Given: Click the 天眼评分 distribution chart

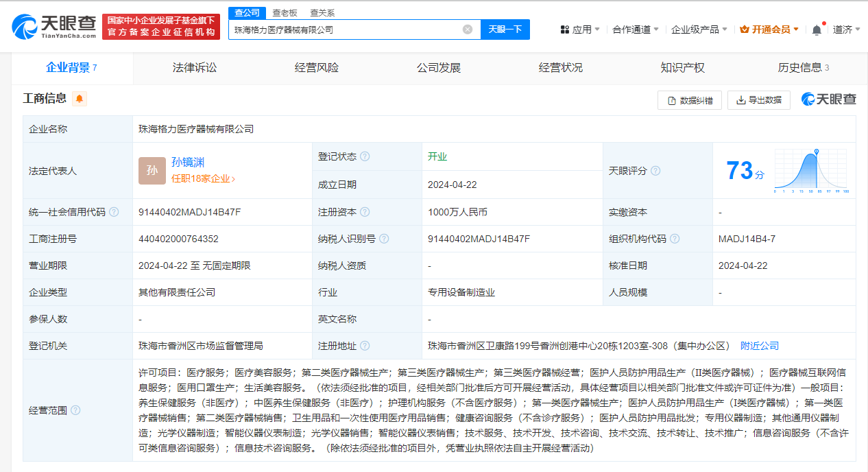Looking at the screenshot, I should pos(811,171).
